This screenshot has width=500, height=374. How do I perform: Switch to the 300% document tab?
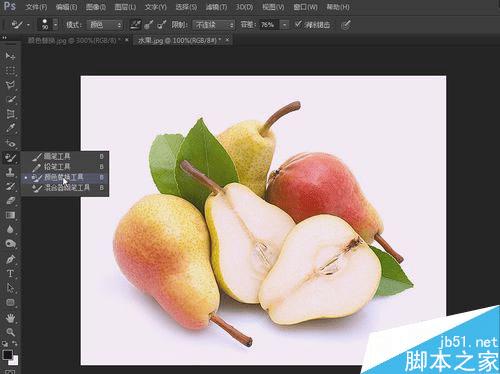click(x=74, y=41)
